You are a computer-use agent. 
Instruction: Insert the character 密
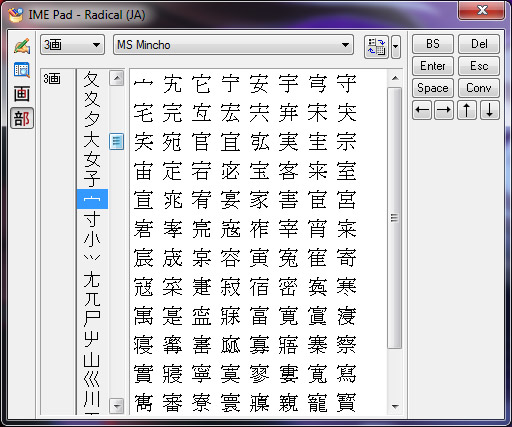coord(288,287)
